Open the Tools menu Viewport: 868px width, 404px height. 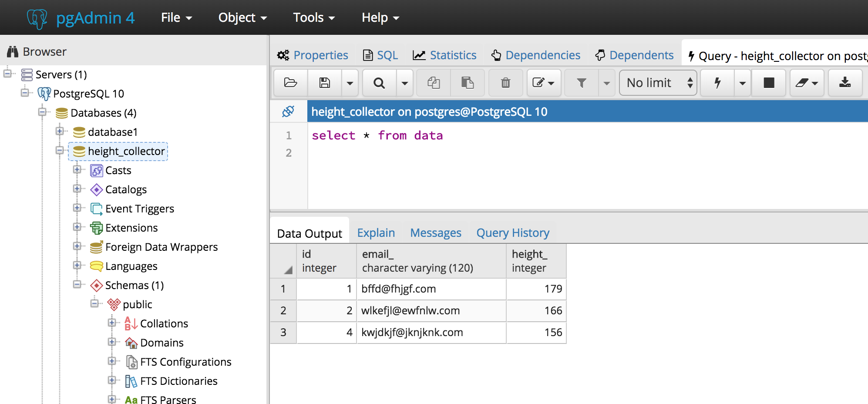pyautogui.click(x=314, y=17)
